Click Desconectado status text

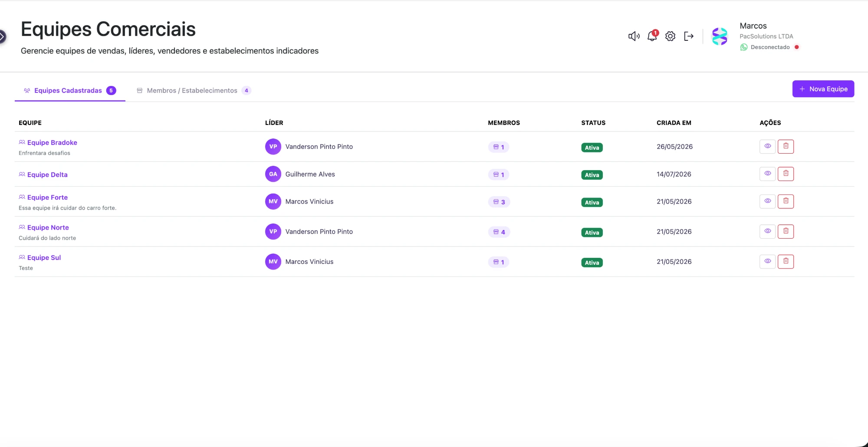770,47
